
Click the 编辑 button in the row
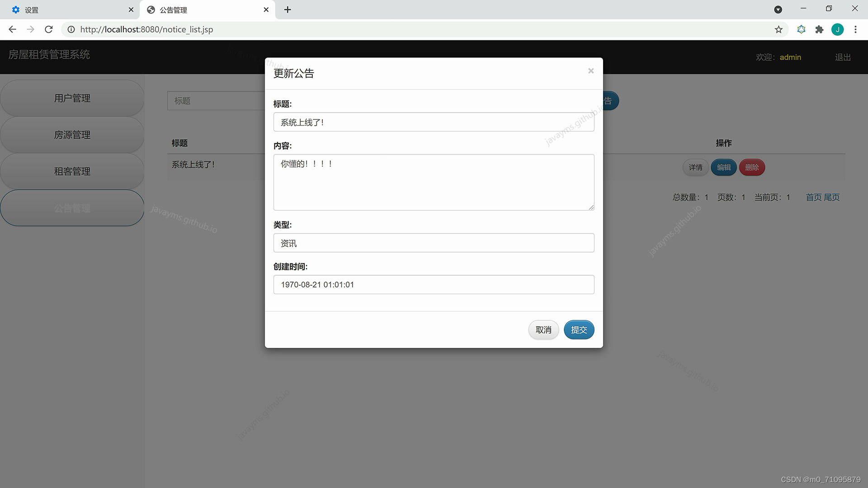(x=724, y=168)
